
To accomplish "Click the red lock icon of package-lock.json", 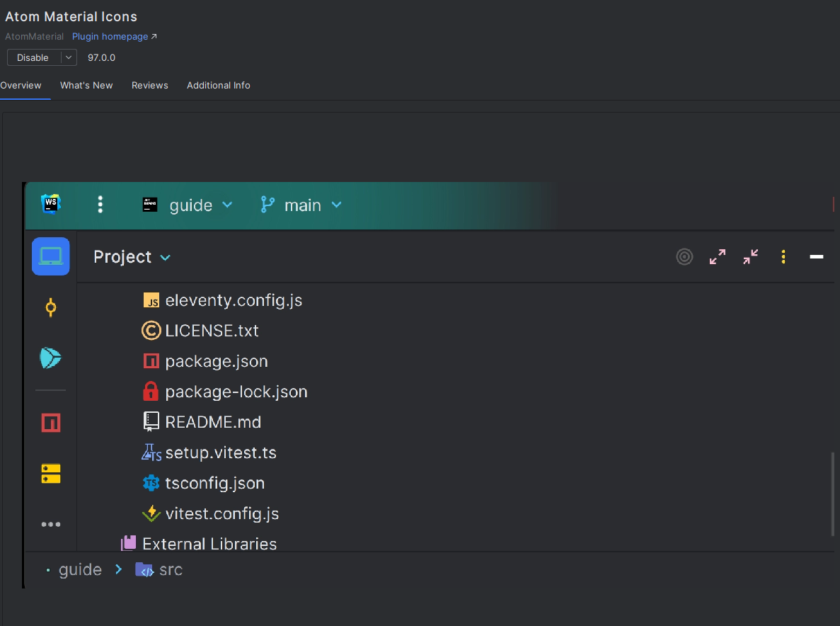I will tap(151, 391).
